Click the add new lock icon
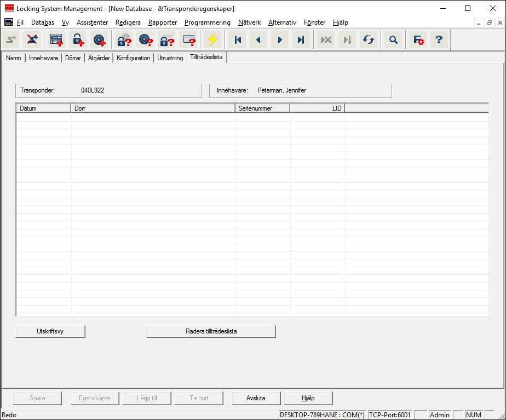 click(77, 40)
